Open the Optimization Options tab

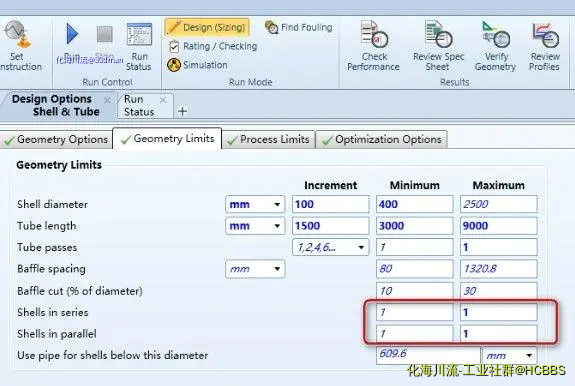[x=381, y=140]
